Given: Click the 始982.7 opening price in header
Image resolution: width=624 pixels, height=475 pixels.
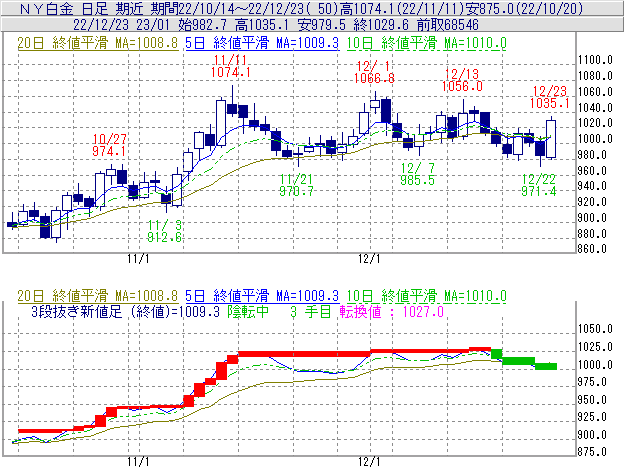Looking at the screenshot, I should (x=202, y=25).
